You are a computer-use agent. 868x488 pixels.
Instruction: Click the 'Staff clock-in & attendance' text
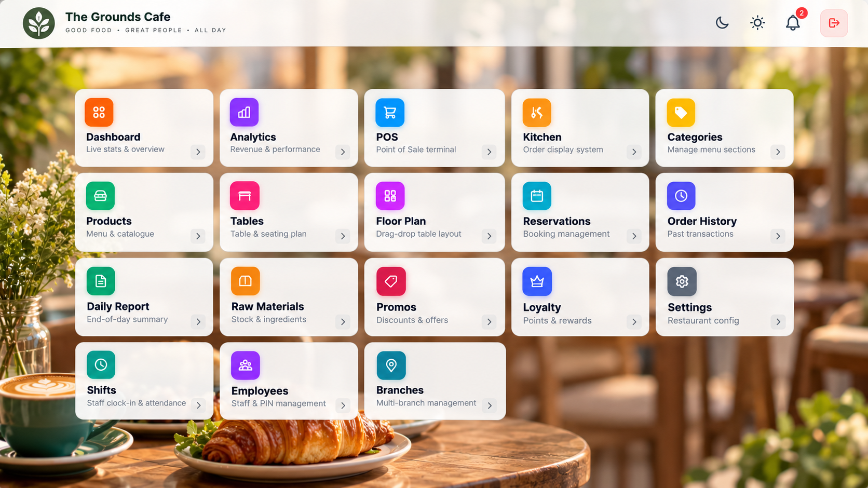[x=137, y=403]
